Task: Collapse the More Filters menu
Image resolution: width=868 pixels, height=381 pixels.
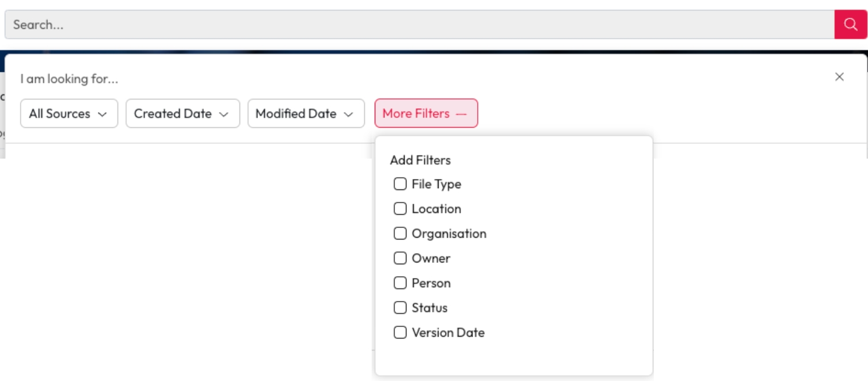Action: point(425,114)
